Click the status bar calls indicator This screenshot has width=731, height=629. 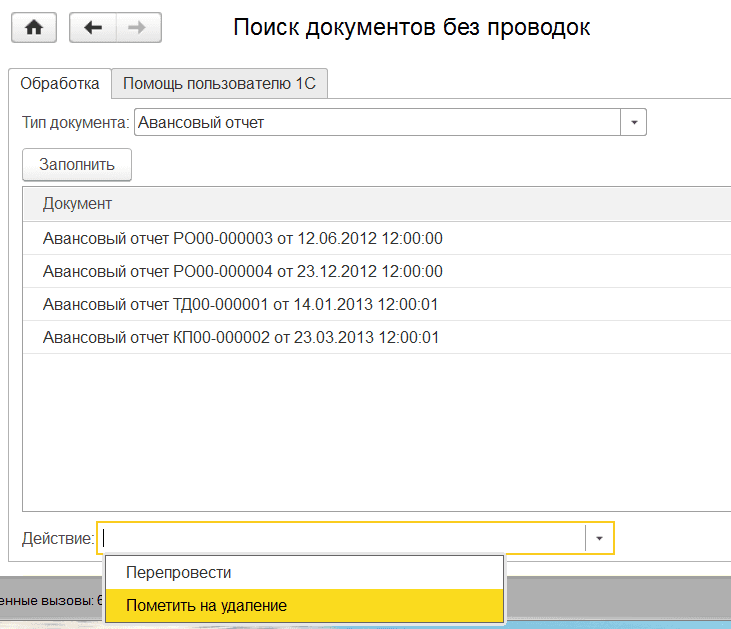pyautogui.click(x=51, y=601)
